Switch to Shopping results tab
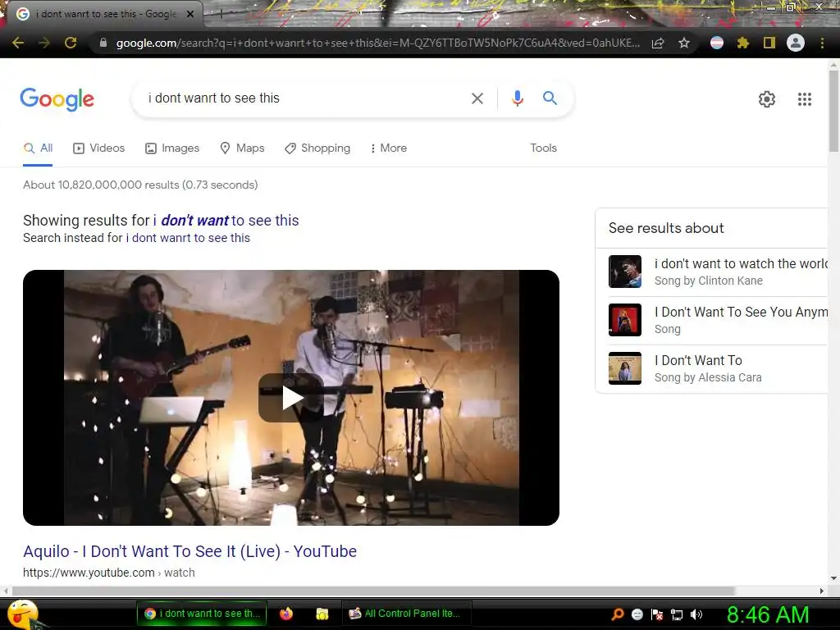 point(317,148)
